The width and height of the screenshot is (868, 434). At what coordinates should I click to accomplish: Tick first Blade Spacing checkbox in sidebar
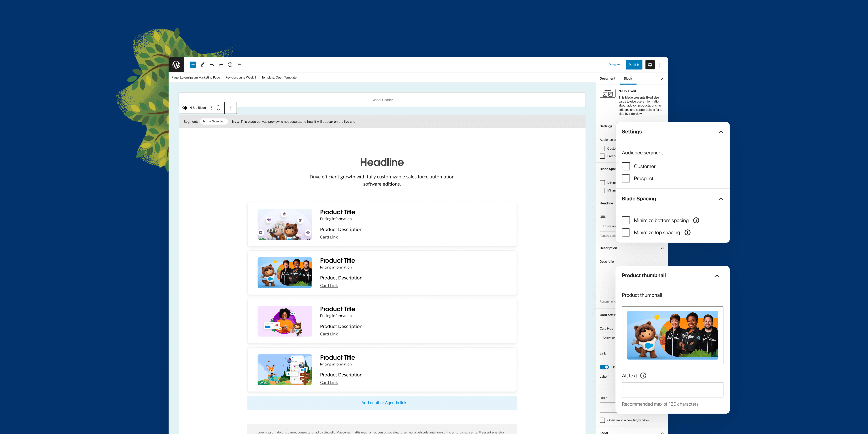[602, 183]
